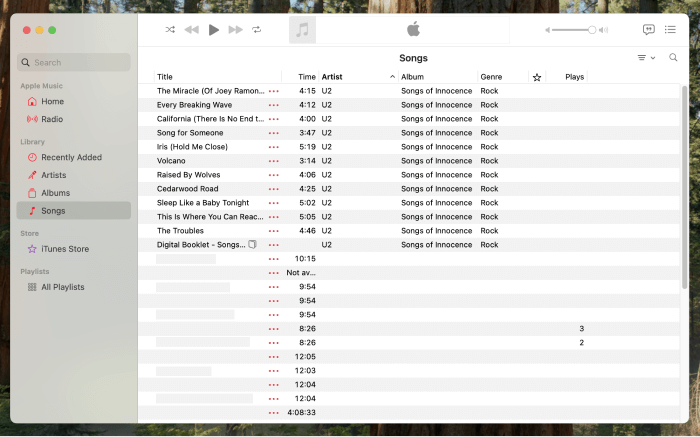Open more options for Iris (Hold Me Close)
The width and height of the screenshot is (700, 437).
[x=274, y=147]
